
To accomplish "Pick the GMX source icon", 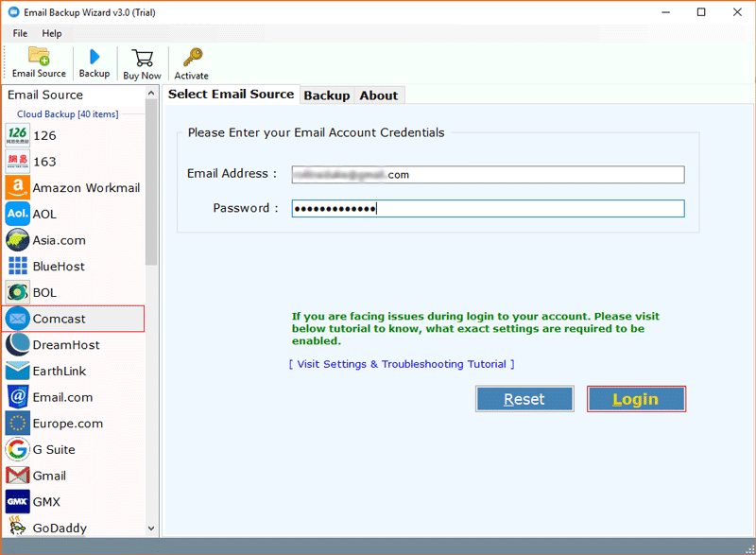I will [x=17, y=501].
